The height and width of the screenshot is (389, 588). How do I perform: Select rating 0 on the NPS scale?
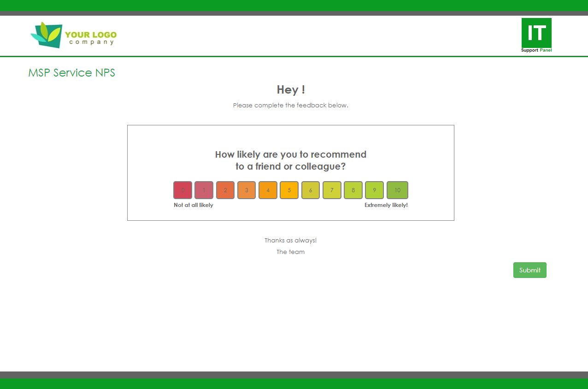pyautogui.click(x=182, y=190)
